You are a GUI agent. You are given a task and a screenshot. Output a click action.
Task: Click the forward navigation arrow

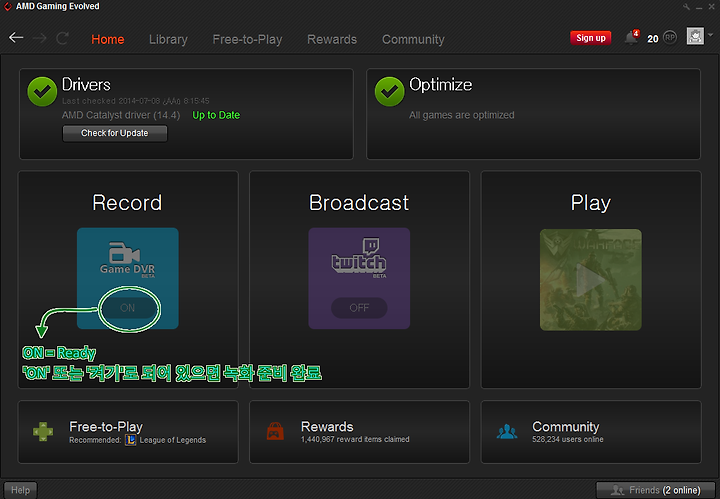39,38
